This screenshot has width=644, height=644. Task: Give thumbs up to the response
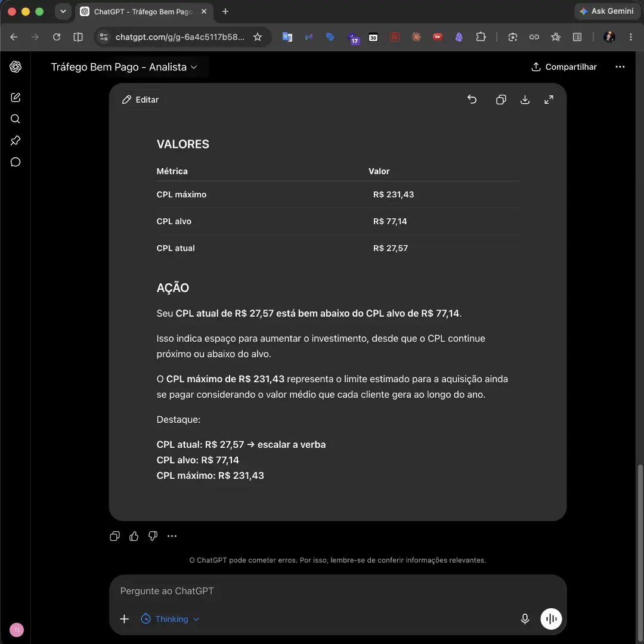(134, 536)
